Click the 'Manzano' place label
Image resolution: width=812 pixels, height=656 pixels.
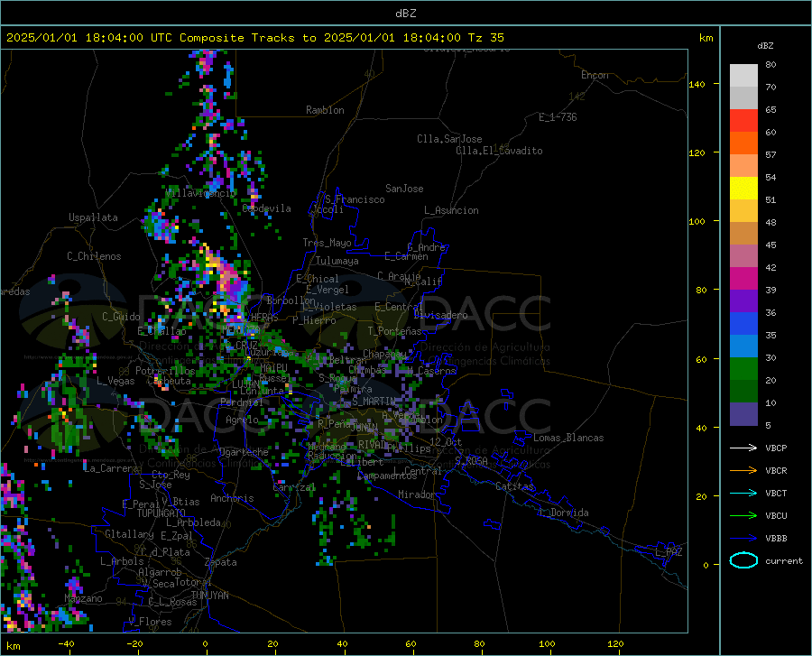[83, 598]
